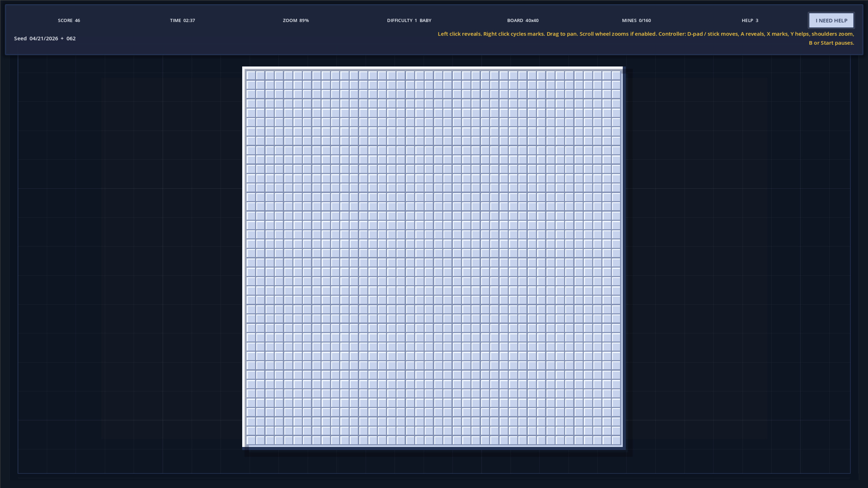Click the Seed 04/21/2026 + 062 text

pyautogui.click(x=45, y=38)
